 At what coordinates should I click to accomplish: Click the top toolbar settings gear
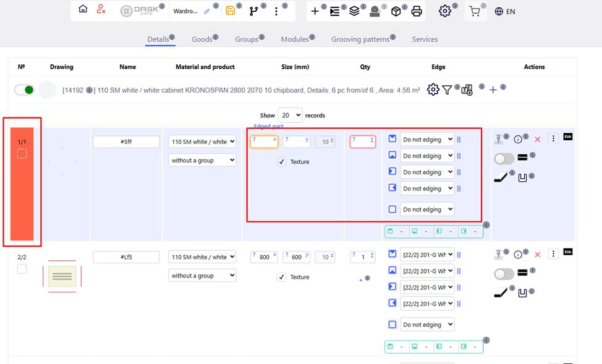444,11
